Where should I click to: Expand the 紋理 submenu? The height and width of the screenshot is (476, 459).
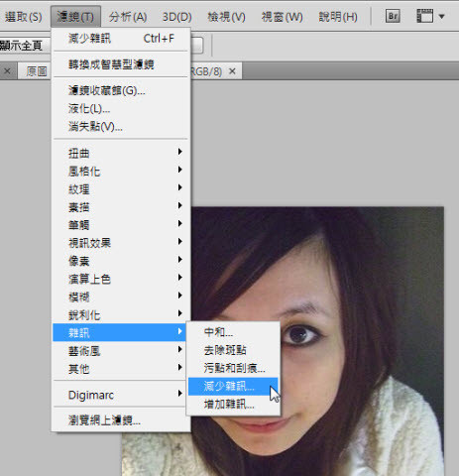pos(121,189)
